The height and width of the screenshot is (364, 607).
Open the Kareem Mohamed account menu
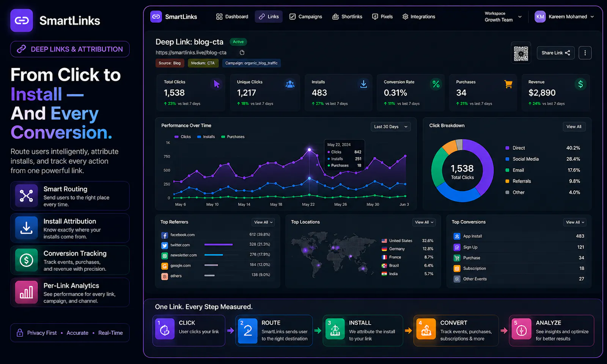pos(564,17)
